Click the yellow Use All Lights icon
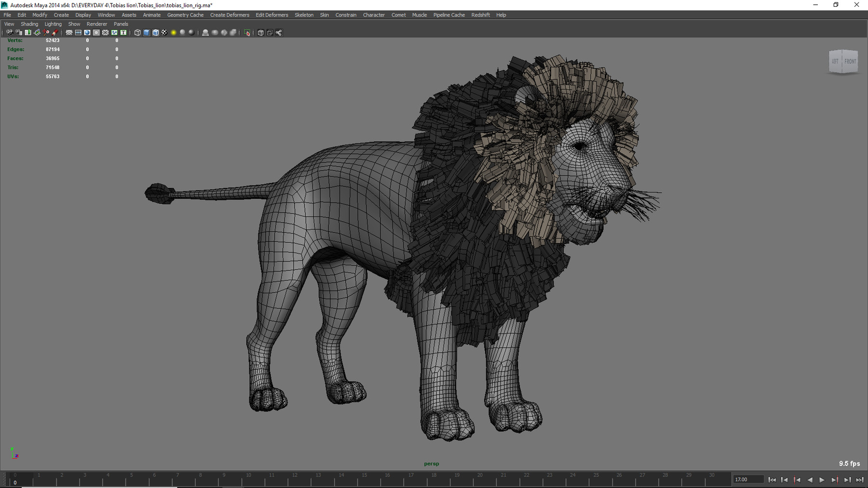This screenshot has height=488, width=868. (x=174, y=33)
